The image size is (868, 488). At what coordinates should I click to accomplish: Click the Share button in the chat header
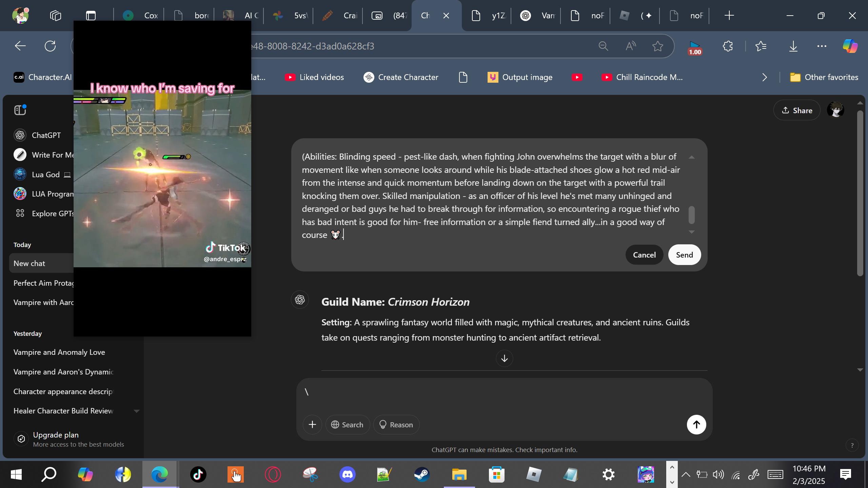796,110
